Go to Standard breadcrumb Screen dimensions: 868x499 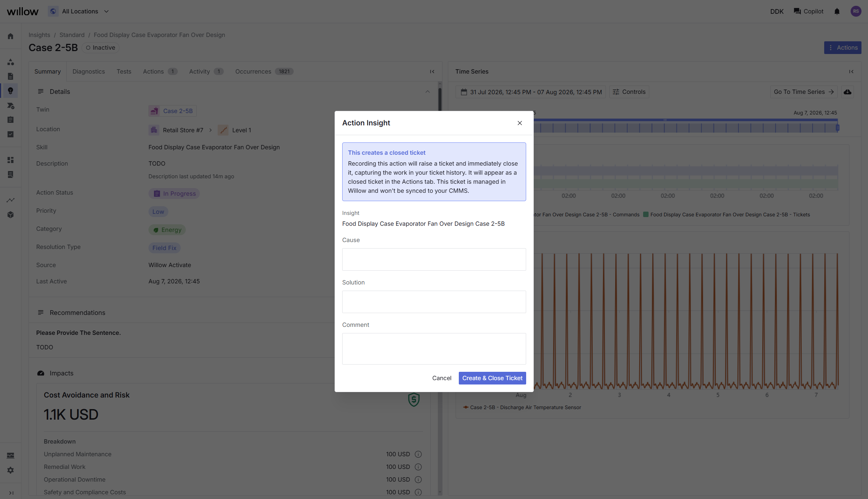(72, 35)
